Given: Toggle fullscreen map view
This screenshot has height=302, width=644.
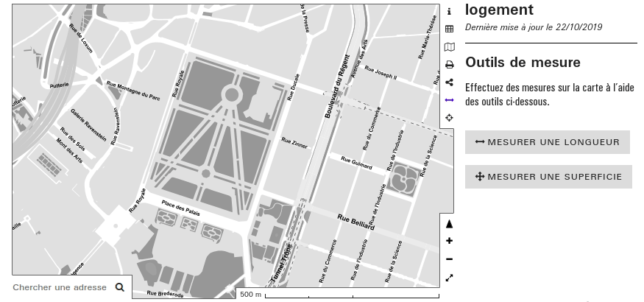Looking at the screenshot, I should (449, 278).
